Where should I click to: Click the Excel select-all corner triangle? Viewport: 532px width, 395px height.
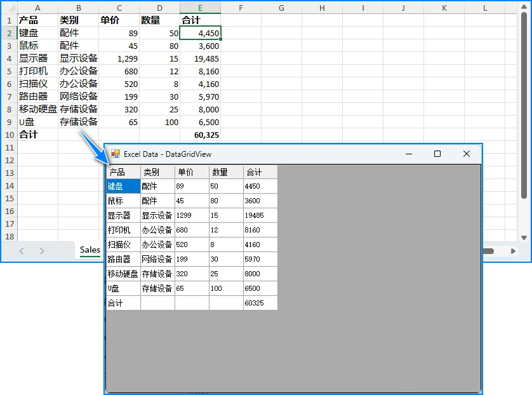coord(11,8)
